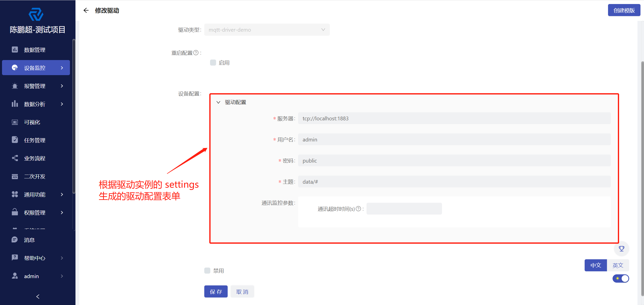
Task: Click the admin user avatar icon
Action: click(15, 276)
